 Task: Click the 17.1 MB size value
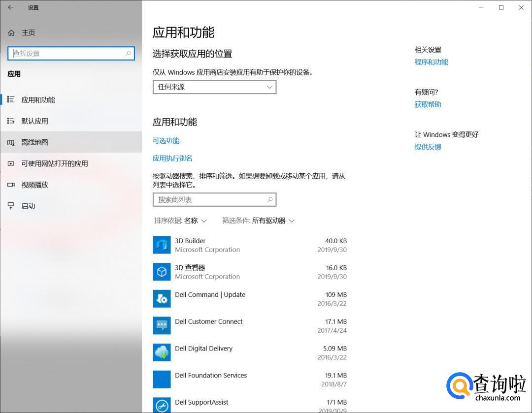[x=336, y=321]
